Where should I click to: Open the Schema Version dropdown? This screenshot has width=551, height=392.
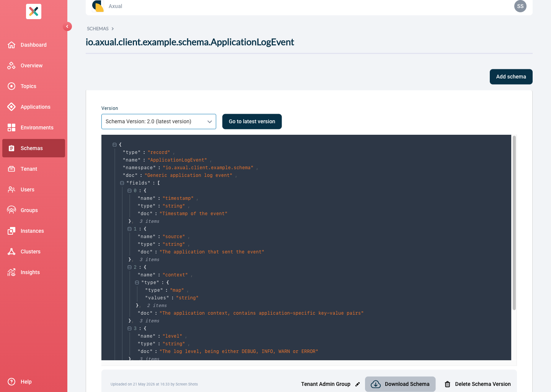(x=159, y=121)
